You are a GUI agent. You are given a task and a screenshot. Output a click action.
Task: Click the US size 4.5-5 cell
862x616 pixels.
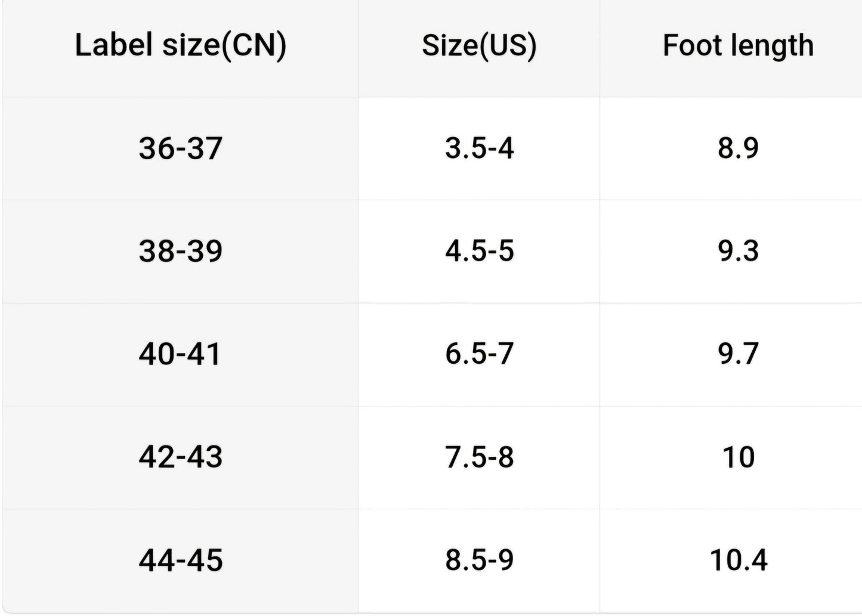click(x=479, y=250)
